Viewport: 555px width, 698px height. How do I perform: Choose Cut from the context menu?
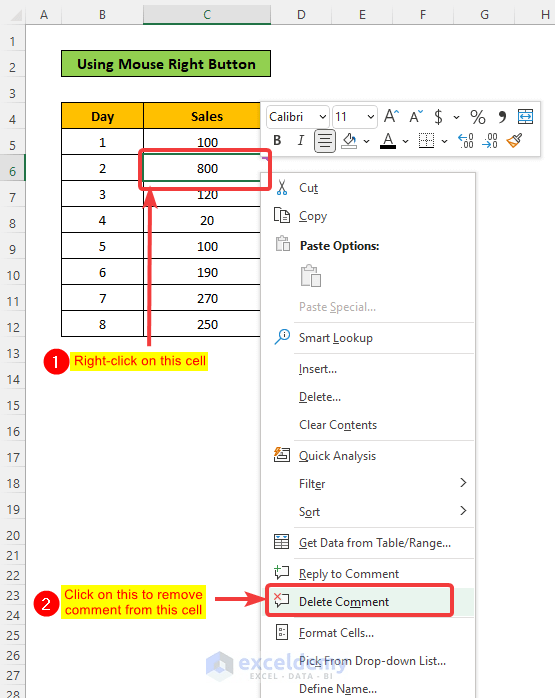pyautogui.click(x=368, y=188)
